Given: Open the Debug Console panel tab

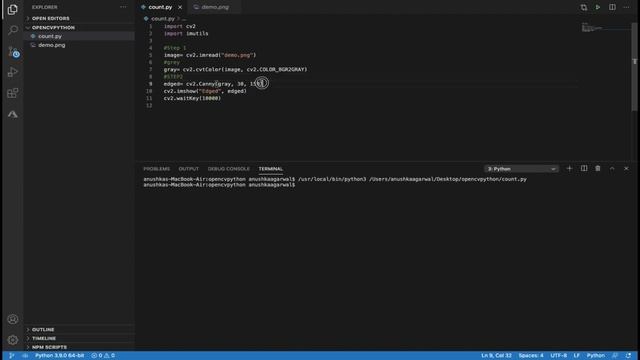Looking at the screenshot, I should [229, 169].
